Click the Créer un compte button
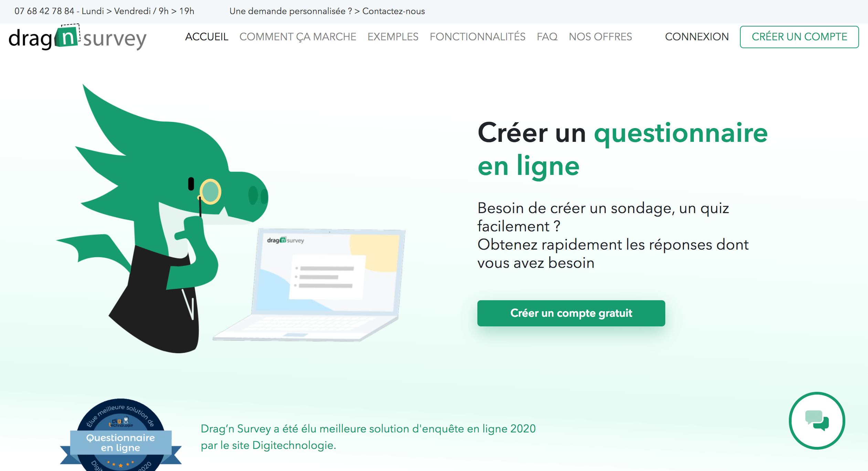Viewport: 868px width, 471px height. (799, 37)
